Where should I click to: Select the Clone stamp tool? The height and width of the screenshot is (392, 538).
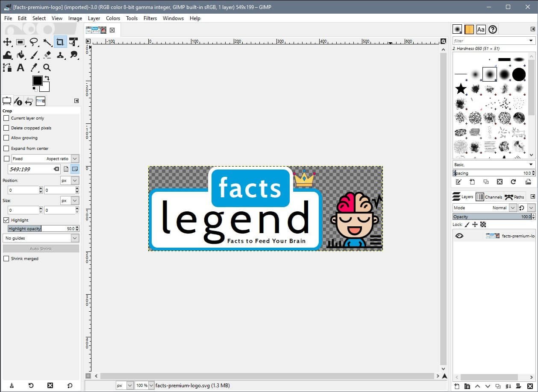[x=60, y=55]
